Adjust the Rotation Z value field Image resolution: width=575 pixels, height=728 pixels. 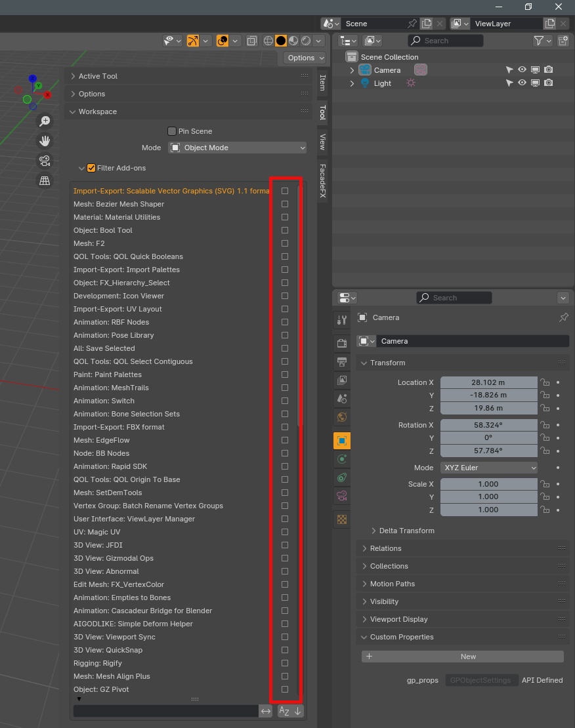pyautogui.click(x=489, y=451)
